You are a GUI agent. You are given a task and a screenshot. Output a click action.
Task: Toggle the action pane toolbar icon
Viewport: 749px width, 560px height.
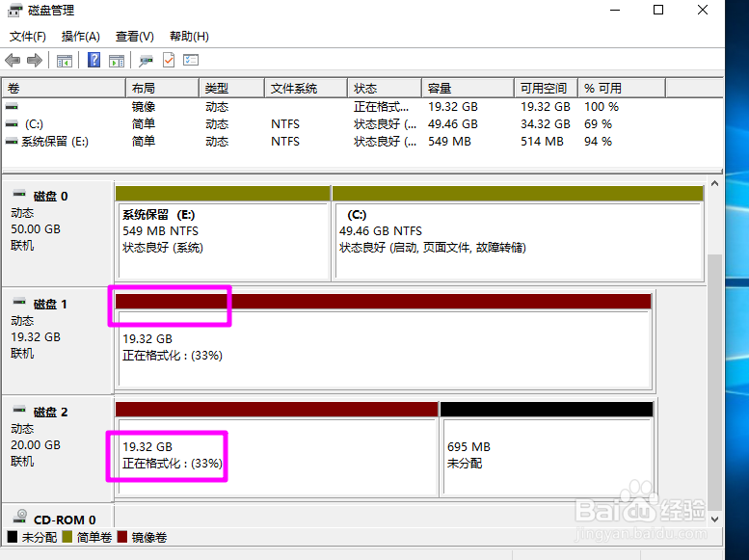click(117, 61)
